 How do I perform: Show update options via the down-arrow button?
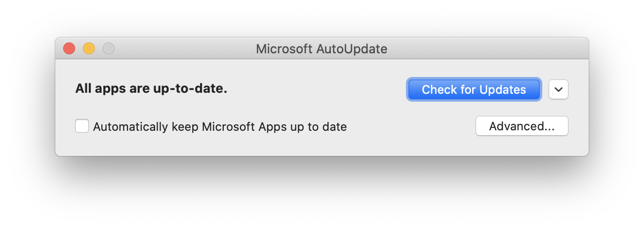[x=558, y=90]
